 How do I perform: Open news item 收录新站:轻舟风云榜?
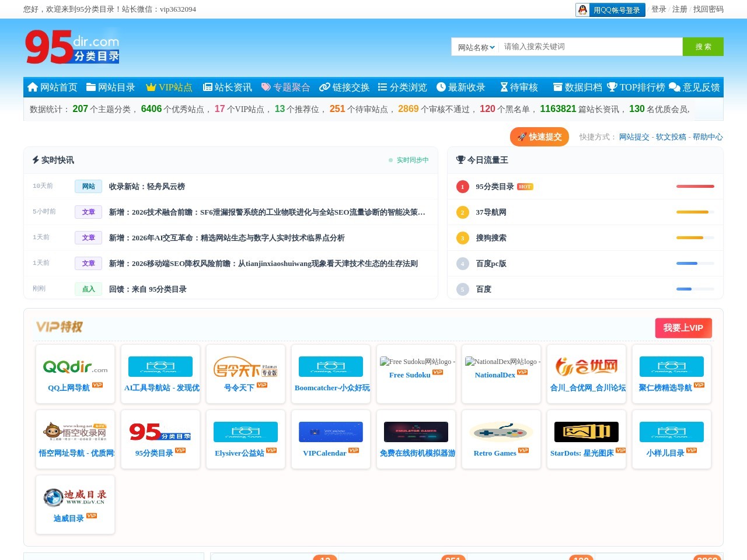[x=147, y=187]
